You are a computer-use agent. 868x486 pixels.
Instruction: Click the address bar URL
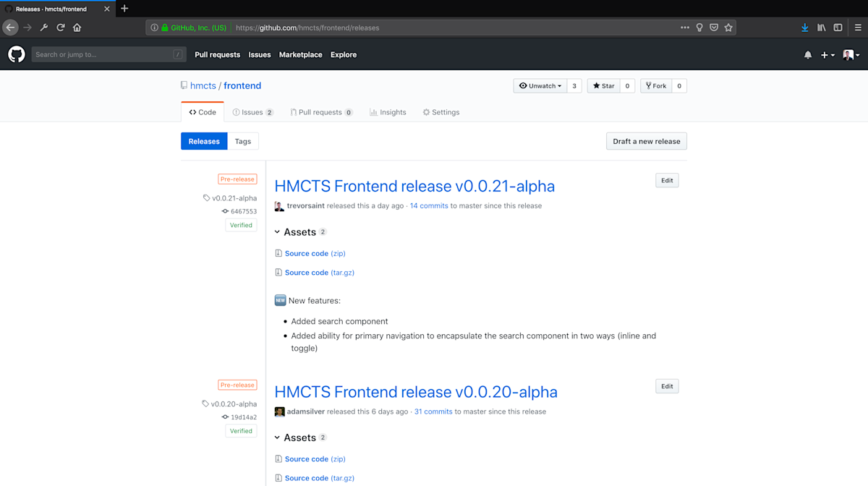[x=307, y=27]
